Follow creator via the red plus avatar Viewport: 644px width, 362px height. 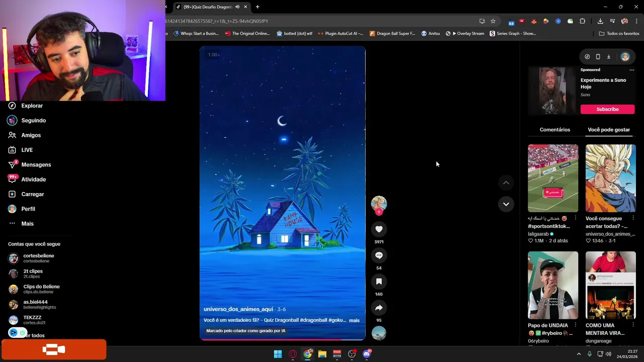pos(379,212)
